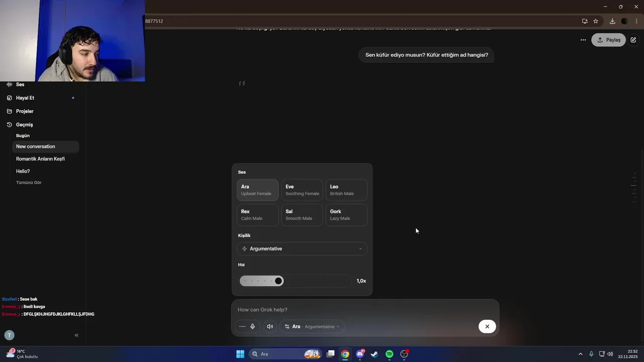
Task: Click the message about Küfür ediyo musun
Action: [x=427, y=55]
